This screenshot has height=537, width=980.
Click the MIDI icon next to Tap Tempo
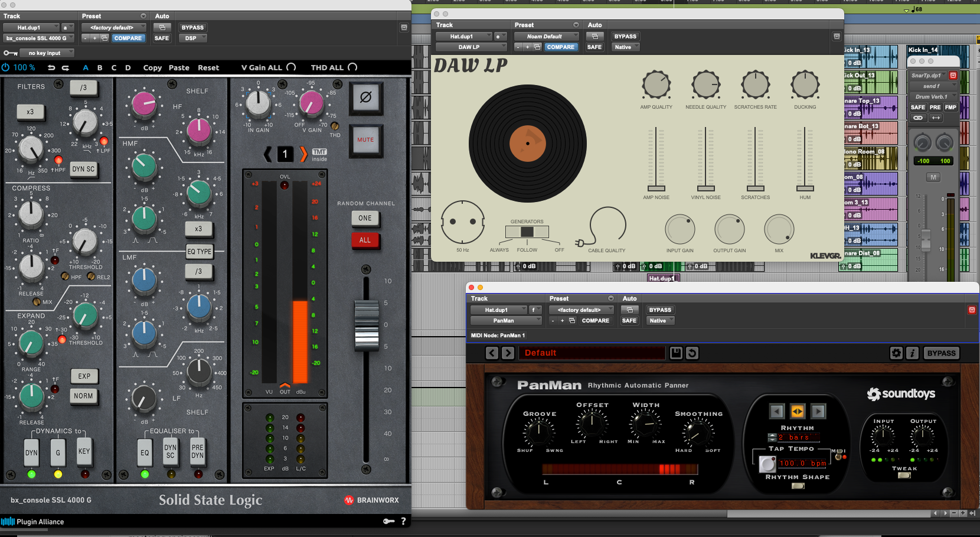(840, 454)
